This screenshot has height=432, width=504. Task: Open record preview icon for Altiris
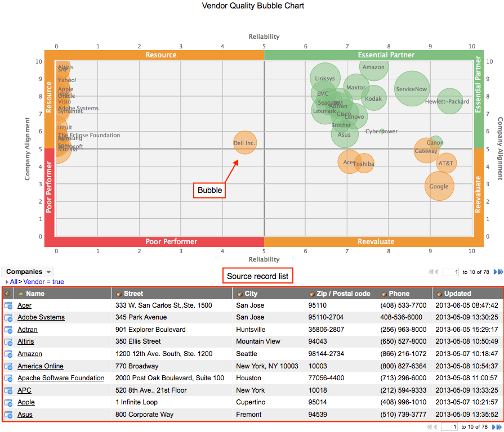point(8,341)
